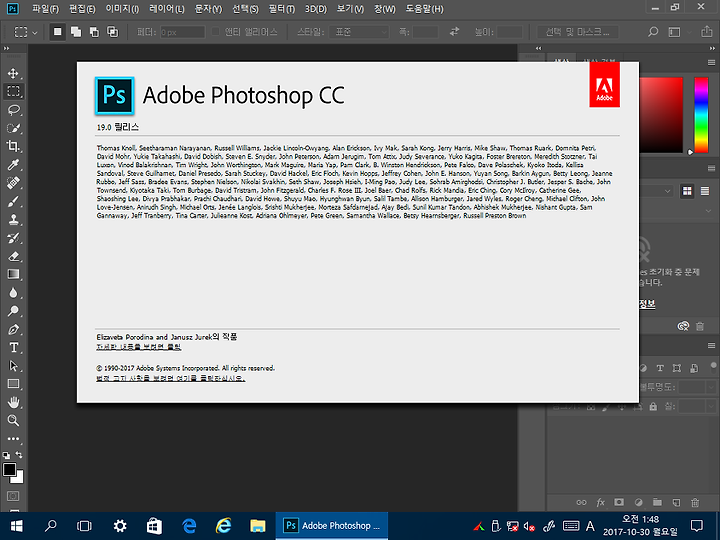
Task: Select the Spot Healing Brush tool
Action: [13, 183]
